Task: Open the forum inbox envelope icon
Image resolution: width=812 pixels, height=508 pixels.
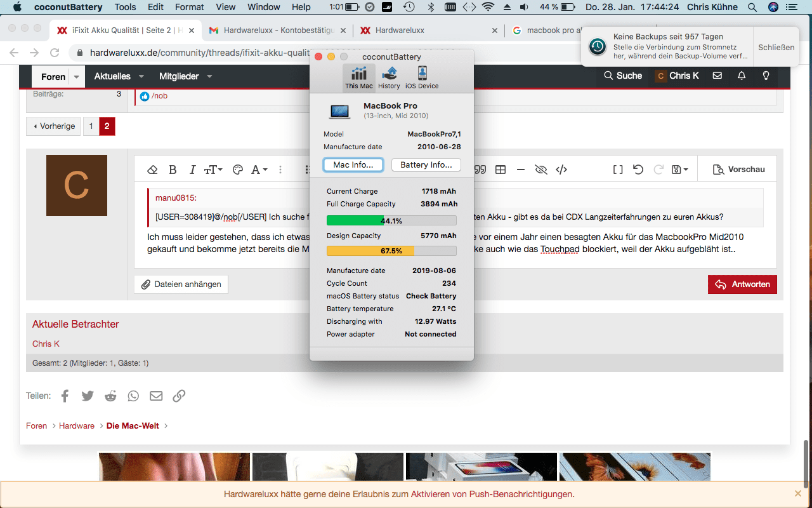Action: (x=717, y=76)
